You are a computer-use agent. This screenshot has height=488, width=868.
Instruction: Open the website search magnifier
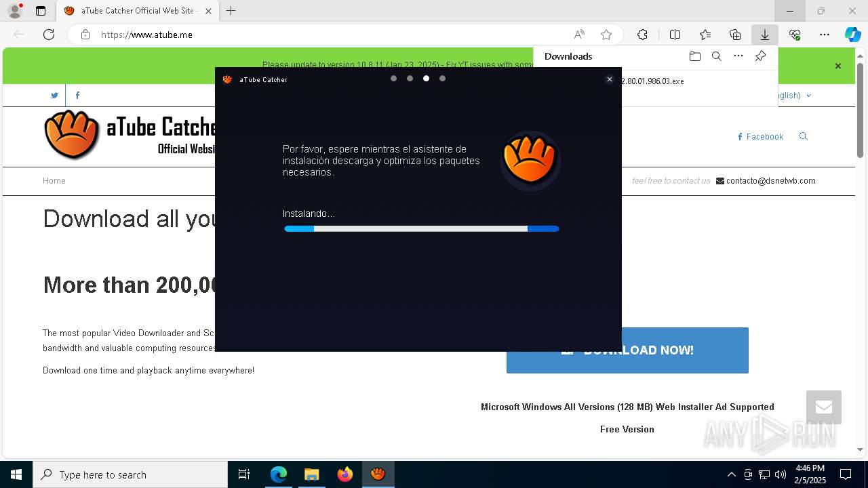(804, 136)
